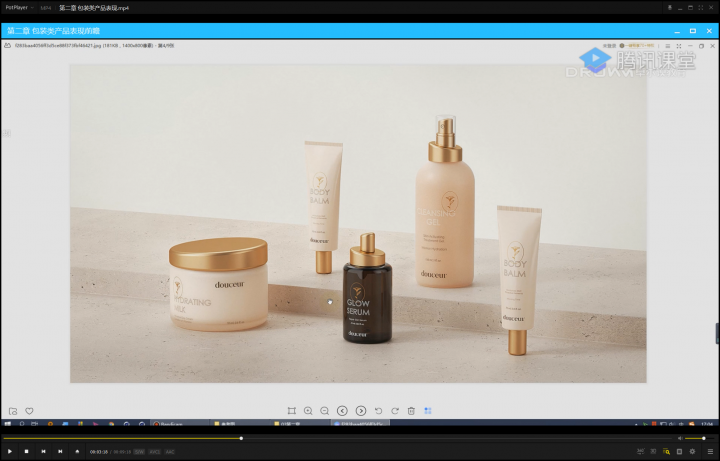Click the 未登录 login link

[x=609, y=46]
